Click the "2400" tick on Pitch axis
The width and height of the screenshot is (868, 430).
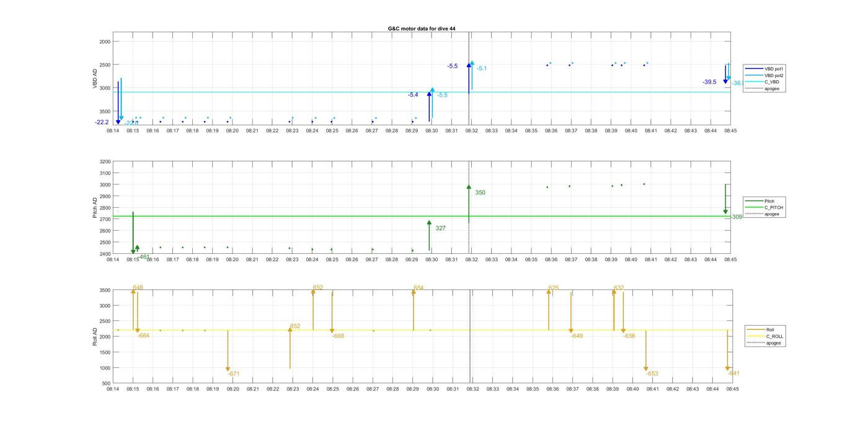(105, 254)
